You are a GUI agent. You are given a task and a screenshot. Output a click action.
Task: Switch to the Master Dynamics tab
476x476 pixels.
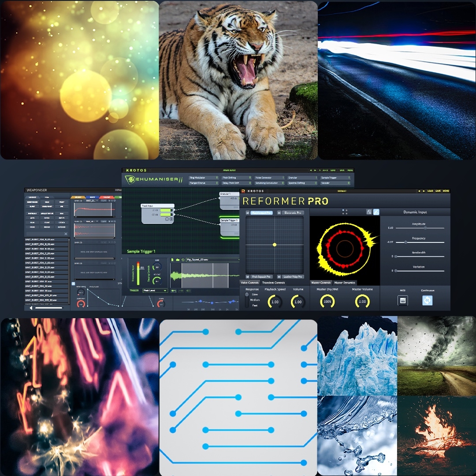[x=345, y=283]
